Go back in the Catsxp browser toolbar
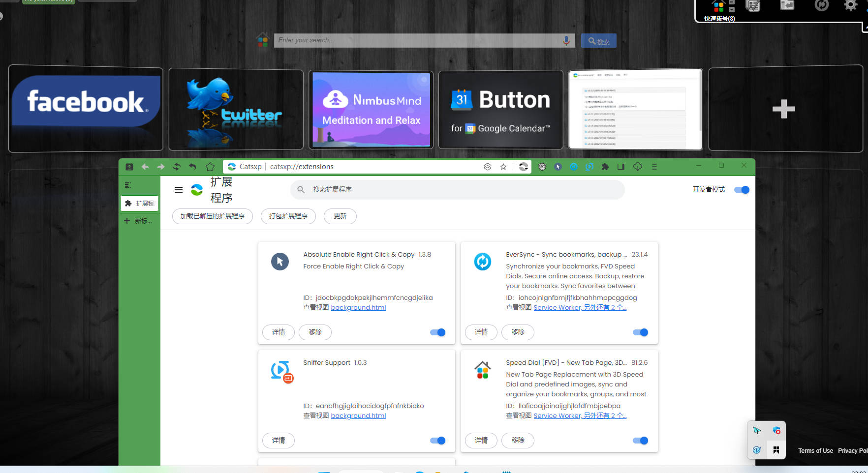Image resolution: width=868 pixels, height=473 pixels. pos(145,167)
